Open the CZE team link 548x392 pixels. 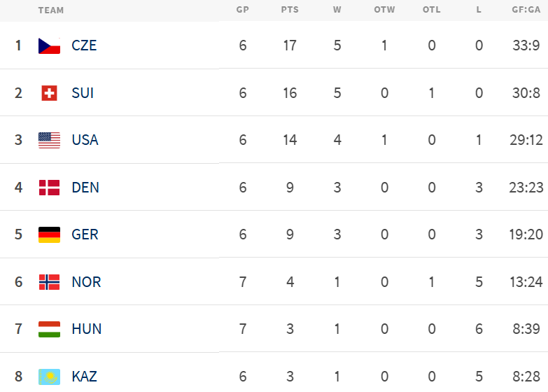(84, 45)
